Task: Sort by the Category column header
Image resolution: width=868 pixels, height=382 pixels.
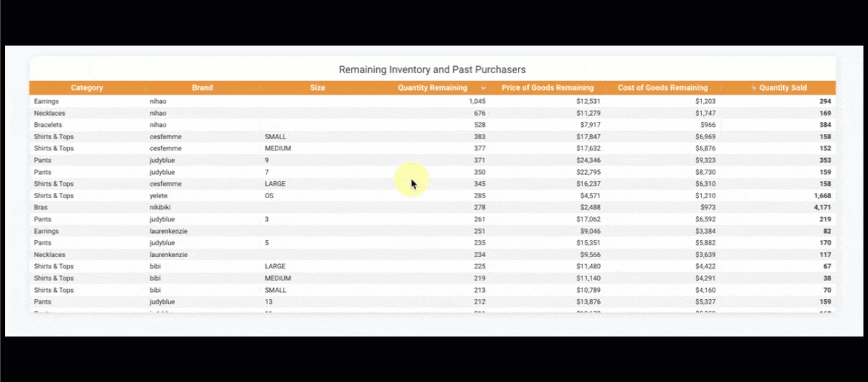Action: pyautogui.click(x=87, y=88)
